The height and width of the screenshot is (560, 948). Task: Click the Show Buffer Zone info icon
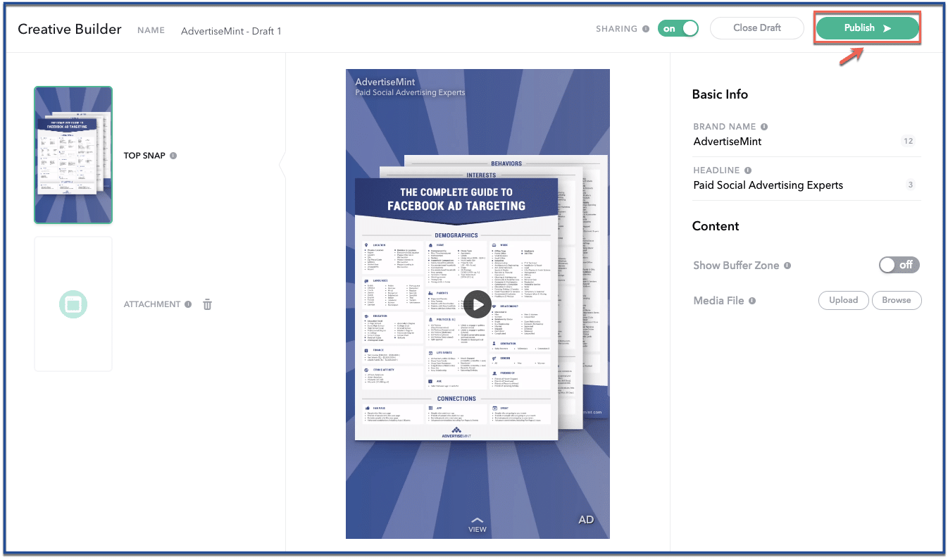tap(787, 266)
